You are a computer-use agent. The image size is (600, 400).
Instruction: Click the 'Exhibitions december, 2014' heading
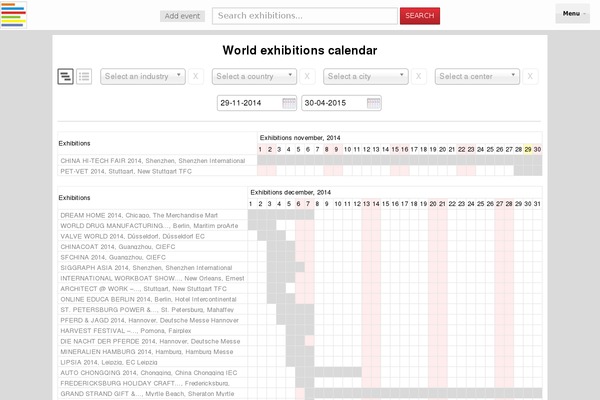[290, 192]
